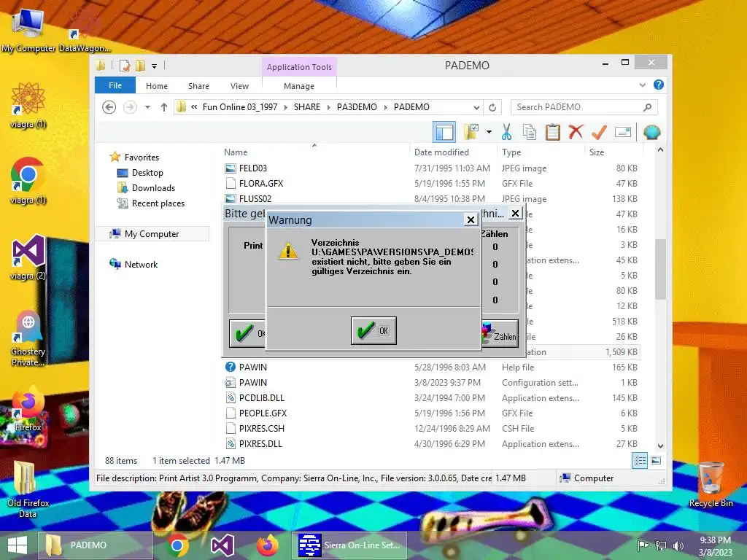Screen dimensions: 747x560
Task: Expand the address bar history dropdown
Action: 476,107
